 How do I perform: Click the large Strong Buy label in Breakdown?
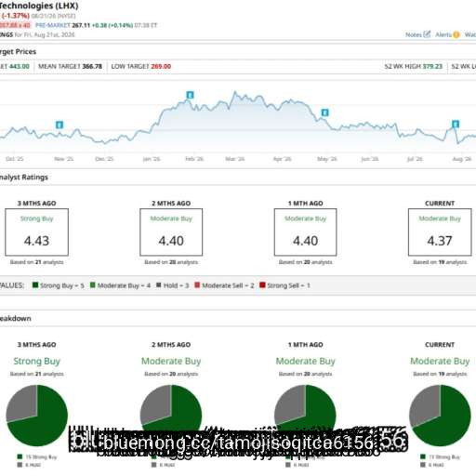[36, 361]
